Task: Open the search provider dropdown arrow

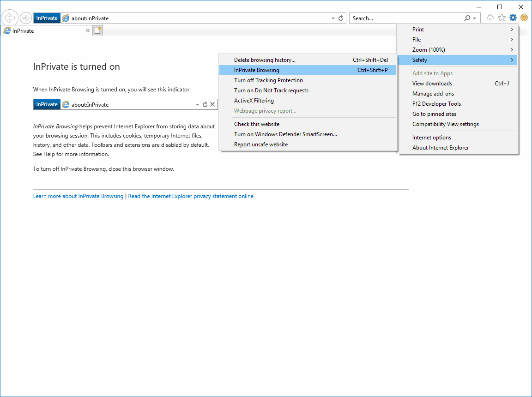Action: 475,18
